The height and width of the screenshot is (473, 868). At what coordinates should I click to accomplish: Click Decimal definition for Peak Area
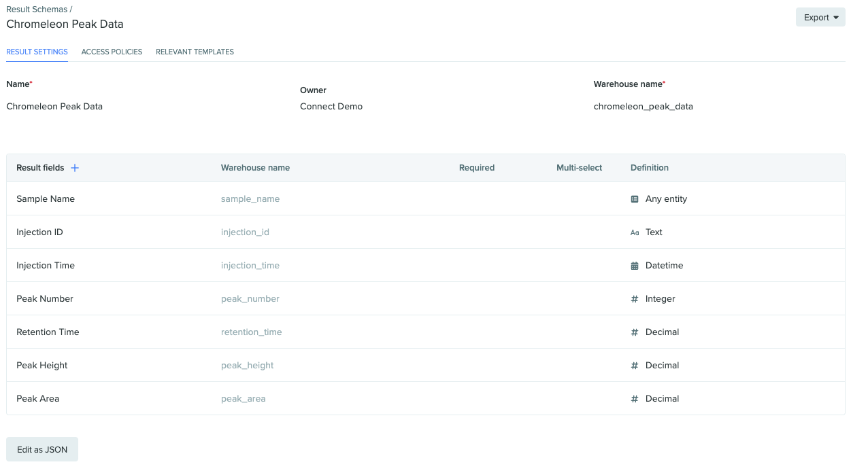663,399
